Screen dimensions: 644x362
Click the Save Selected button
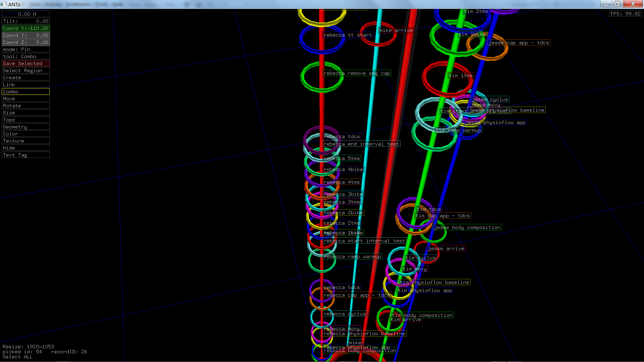(x=25, y=63)
